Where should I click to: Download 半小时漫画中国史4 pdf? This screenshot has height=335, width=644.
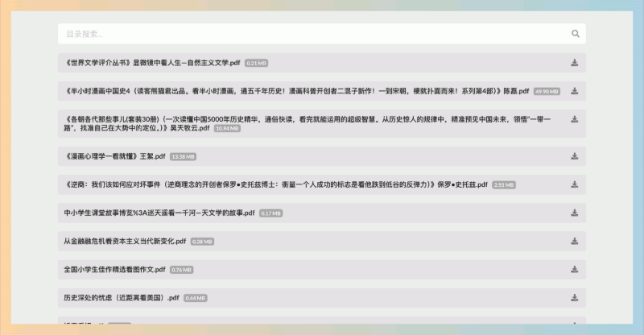point(575,91)
